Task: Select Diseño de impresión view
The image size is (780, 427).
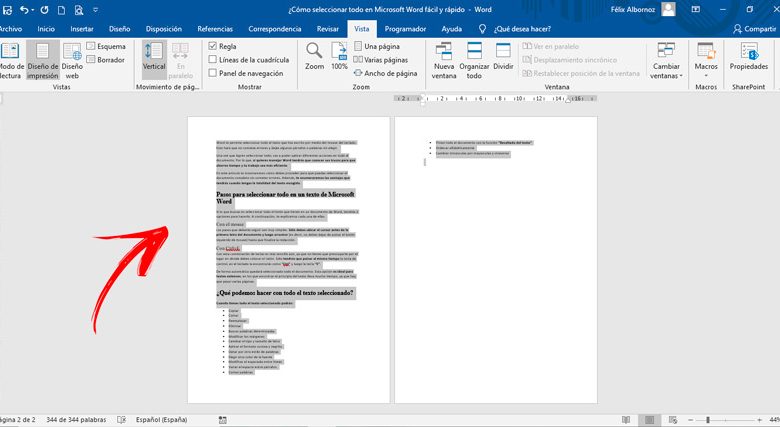Action: pyautogui.click(x=43, y=61)
